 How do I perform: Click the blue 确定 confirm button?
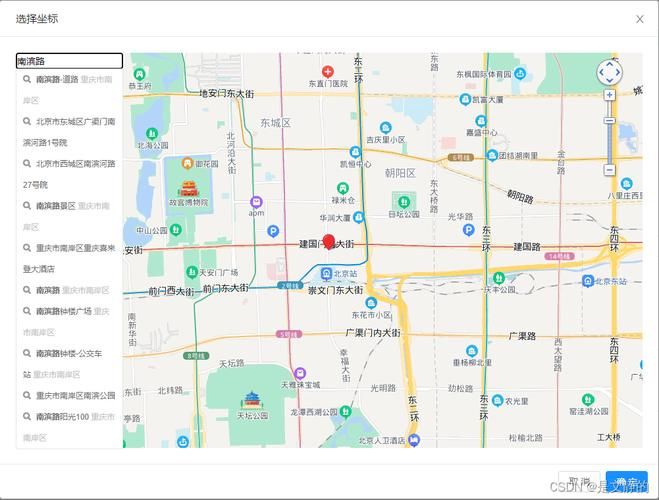pyautogui.click(x=627, y=482)
